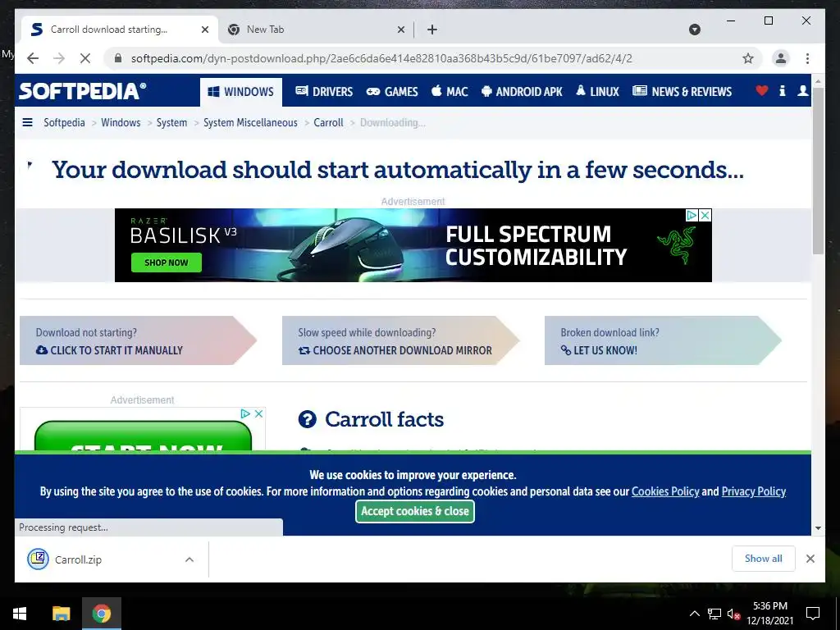The image size is (840, 630).
Task: Click the Carroll facts question mark icon
Action: 307,419
